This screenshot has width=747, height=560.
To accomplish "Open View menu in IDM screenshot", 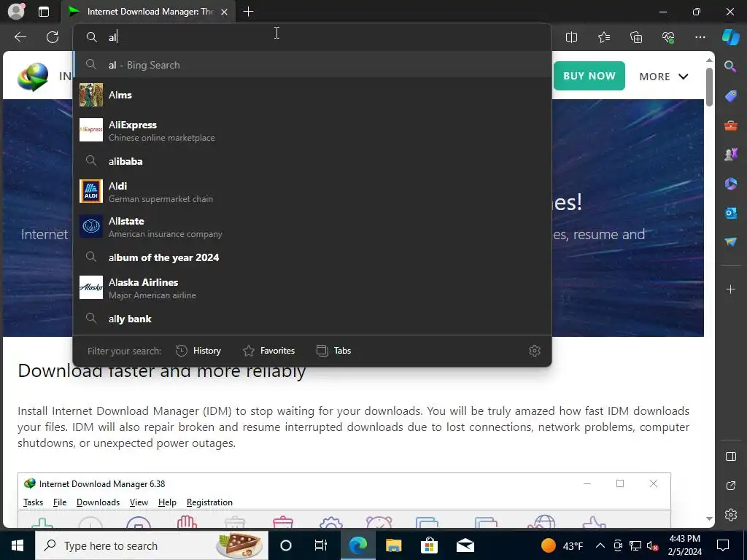I will click(x=139, y=502).
